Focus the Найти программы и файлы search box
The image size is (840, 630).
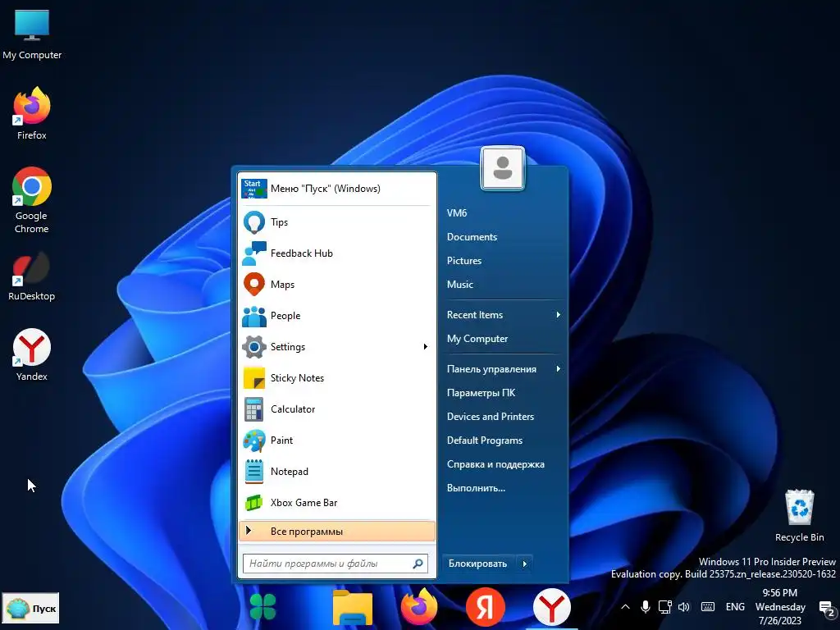(336, 564)
